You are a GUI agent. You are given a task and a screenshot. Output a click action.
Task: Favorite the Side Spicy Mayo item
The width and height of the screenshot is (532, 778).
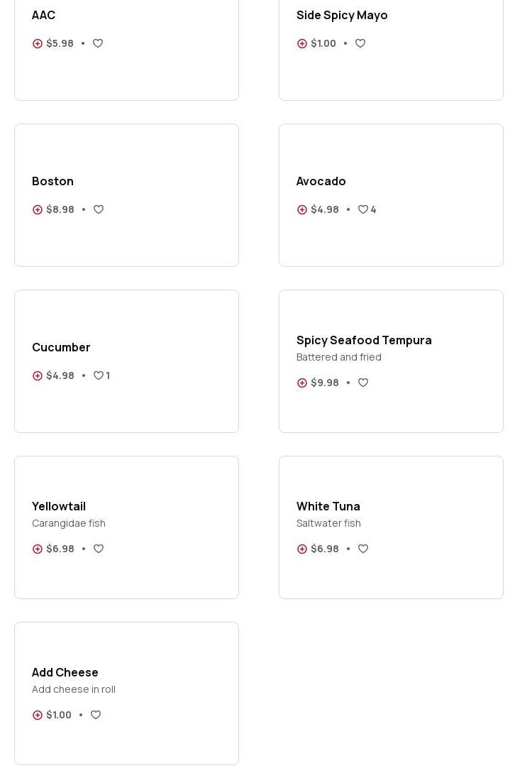360,43
